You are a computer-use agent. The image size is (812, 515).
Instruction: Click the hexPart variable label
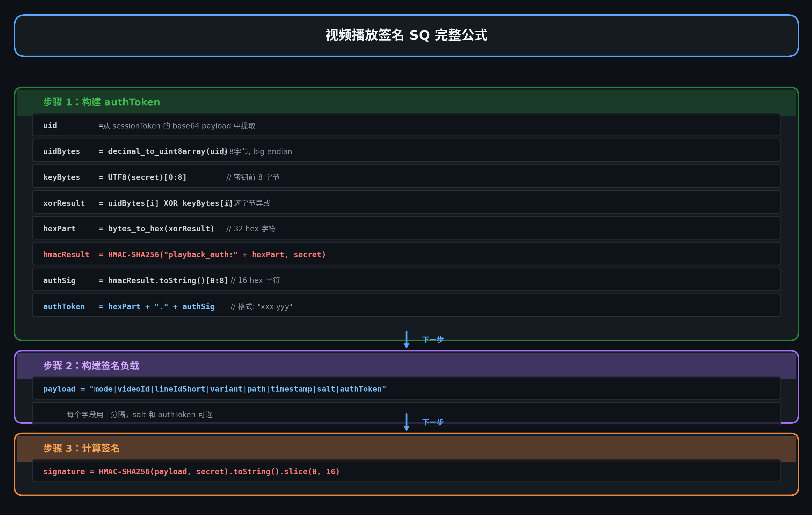click(59, 229)
